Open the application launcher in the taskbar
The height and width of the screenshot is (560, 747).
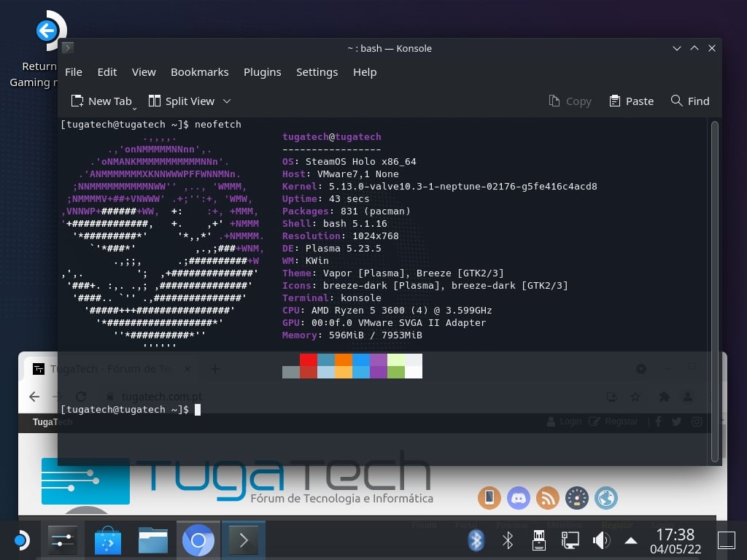21,540
